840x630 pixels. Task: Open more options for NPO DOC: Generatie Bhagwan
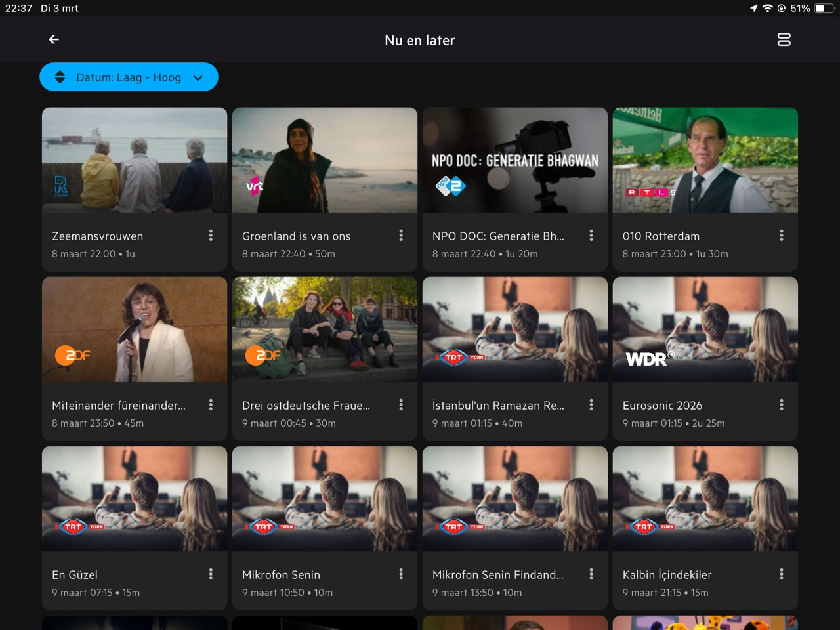[591, 235]
